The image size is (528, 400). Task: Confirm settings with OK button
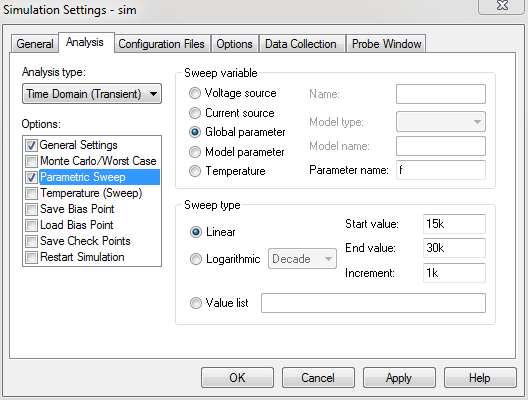pyautogui.click(x=237, y=377)
